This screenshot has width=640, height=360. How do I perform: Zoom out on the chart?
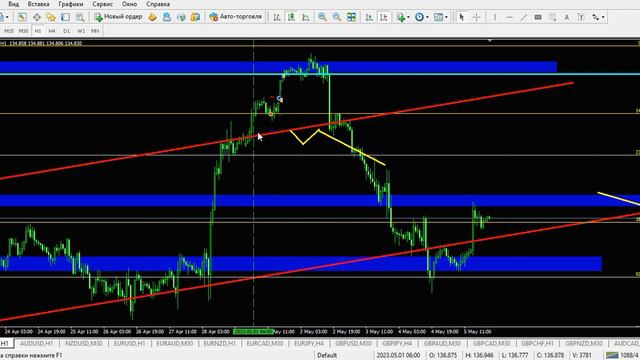coord(337,17)
